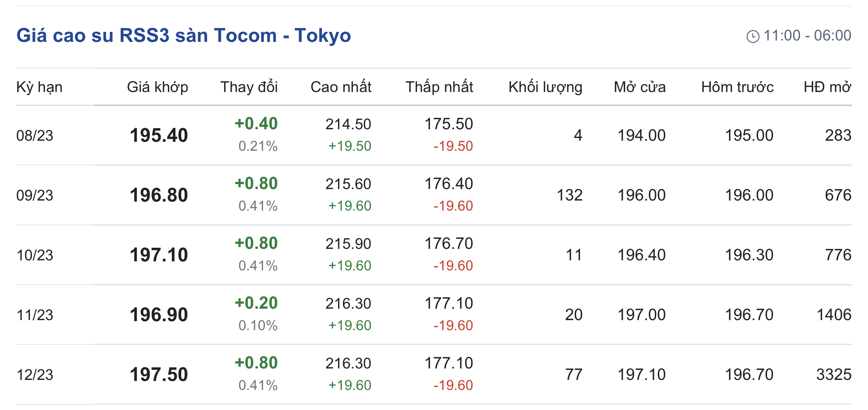Select the 10/23 contract term

click(35, 255)
